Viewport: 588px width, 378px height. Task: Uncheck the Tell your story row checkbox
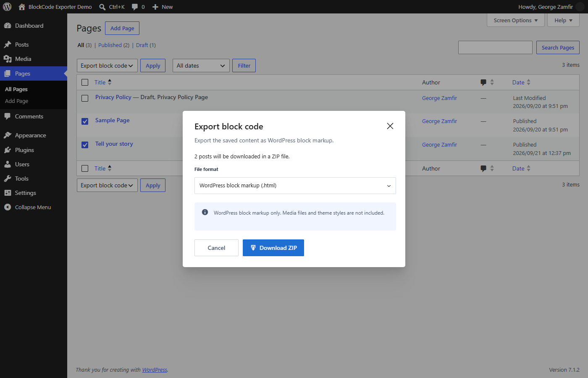[x=85, y=145]
